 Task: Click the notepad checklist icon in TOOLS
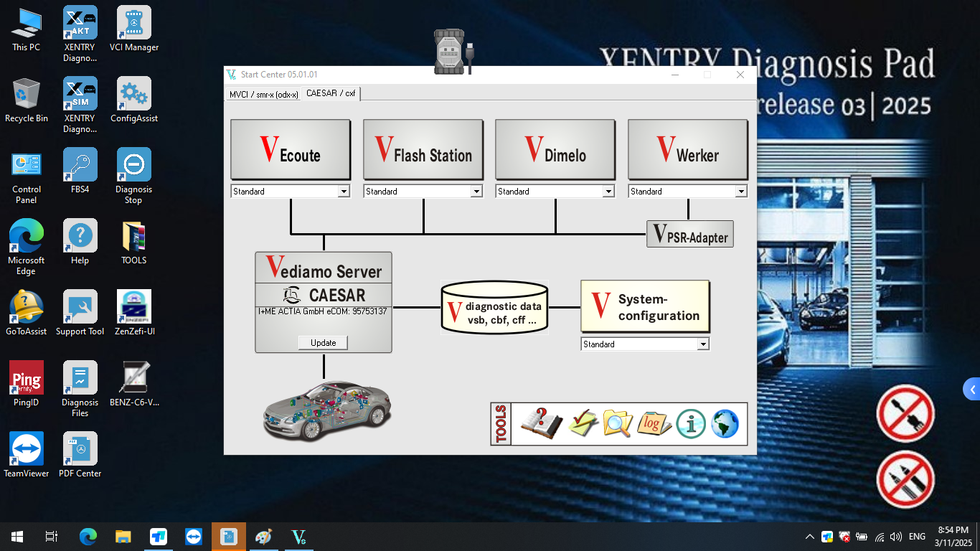coord(583,424)
